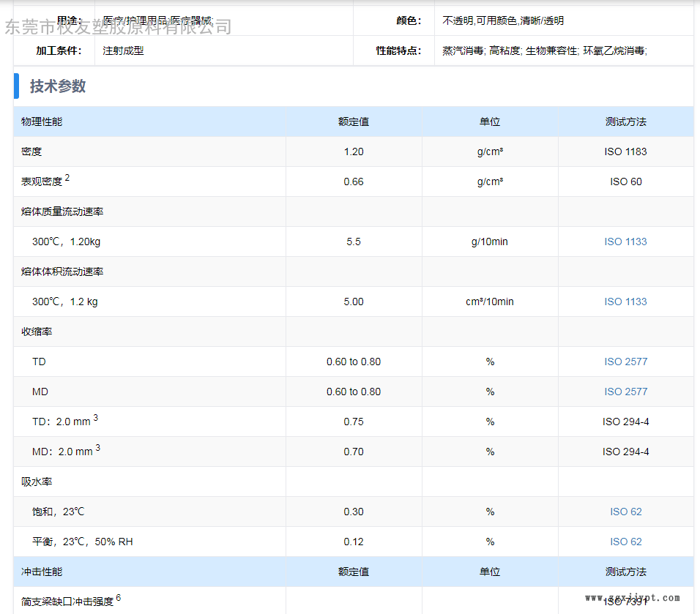Open ISO 1133 link for melt mass-flow rate
700x614 pixels.
click(625, 242)
